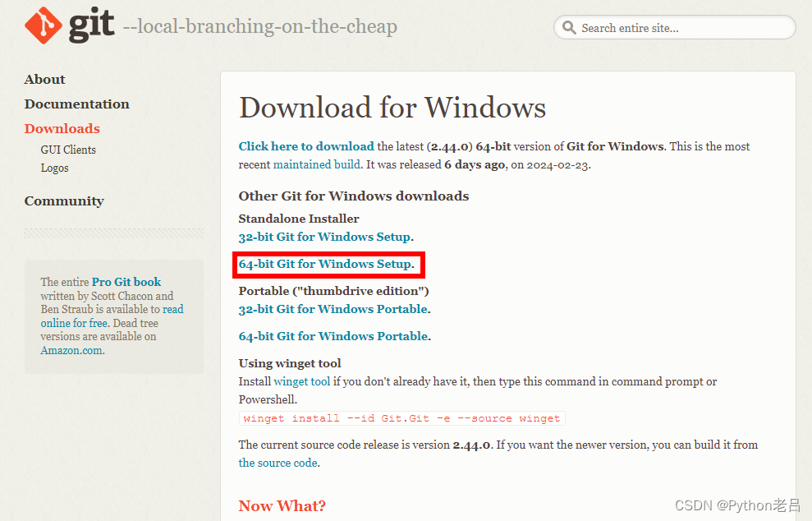Click the winget install command text
The width and height of the screenshot is (812, 521).
click(401, 418)
